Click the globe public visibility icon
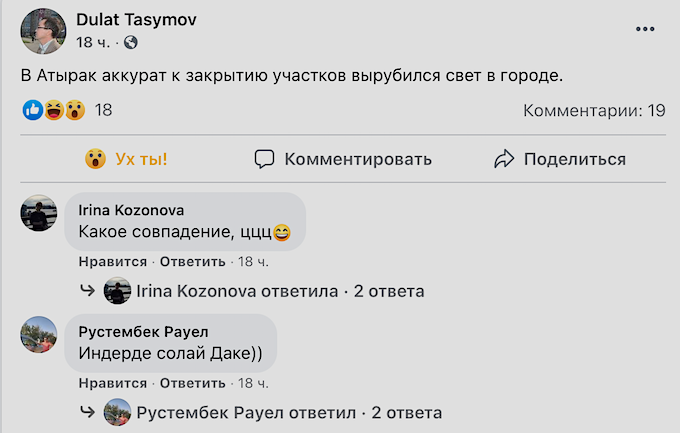The width and height of the screenshot is (680, 433). (131, 43)
